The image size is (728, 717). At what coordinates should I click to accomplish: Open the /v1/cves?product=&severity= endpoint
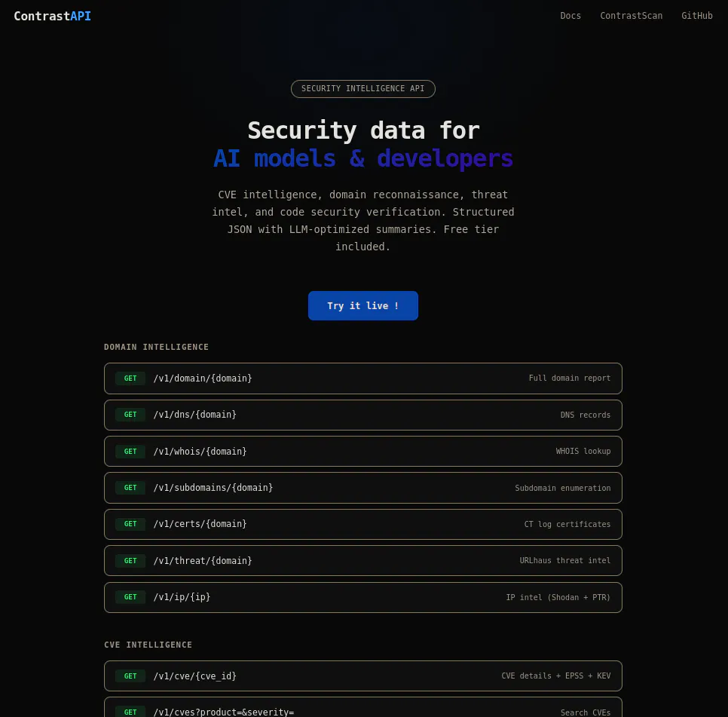(x=363, y=708)
